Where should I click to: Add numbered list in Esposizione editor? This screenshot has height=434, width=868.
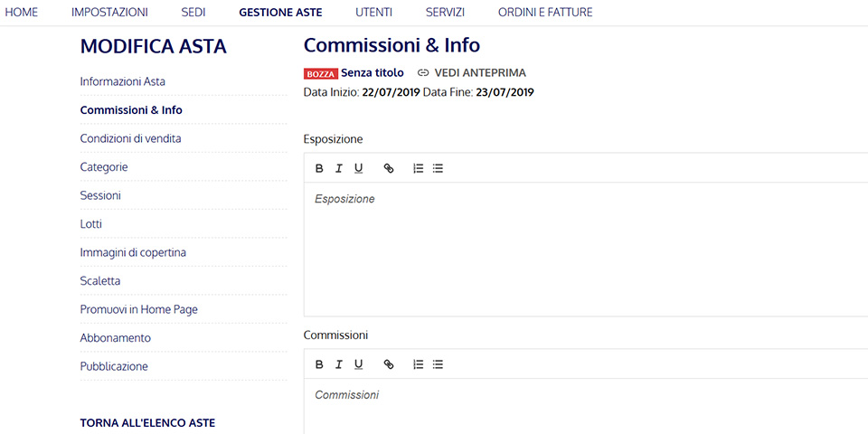point(418,168)
